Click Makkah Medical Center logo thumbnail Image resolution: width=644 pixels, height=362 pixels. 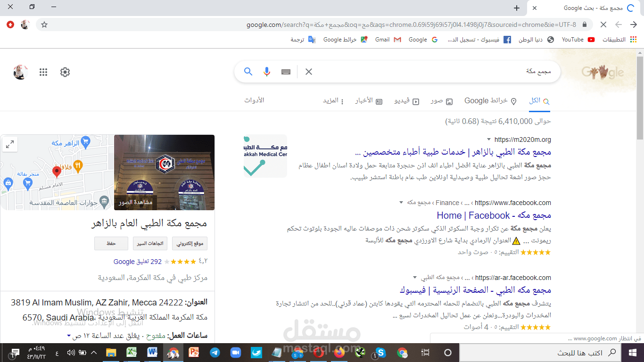[x=265, y=156]
